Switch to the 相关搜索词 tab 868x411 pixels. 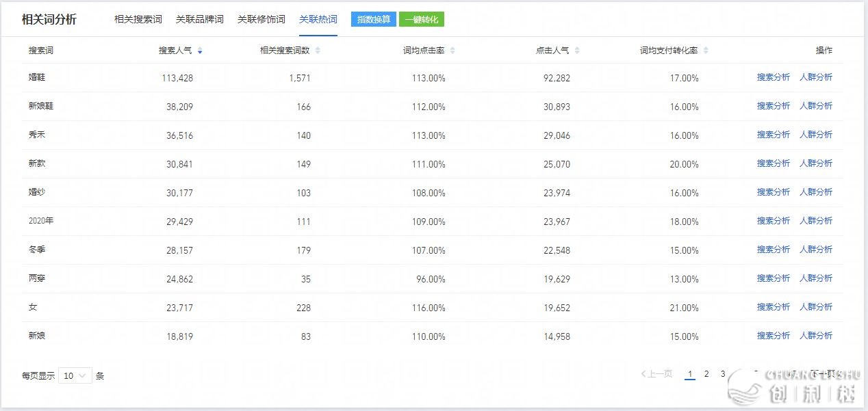coord(138,19)
